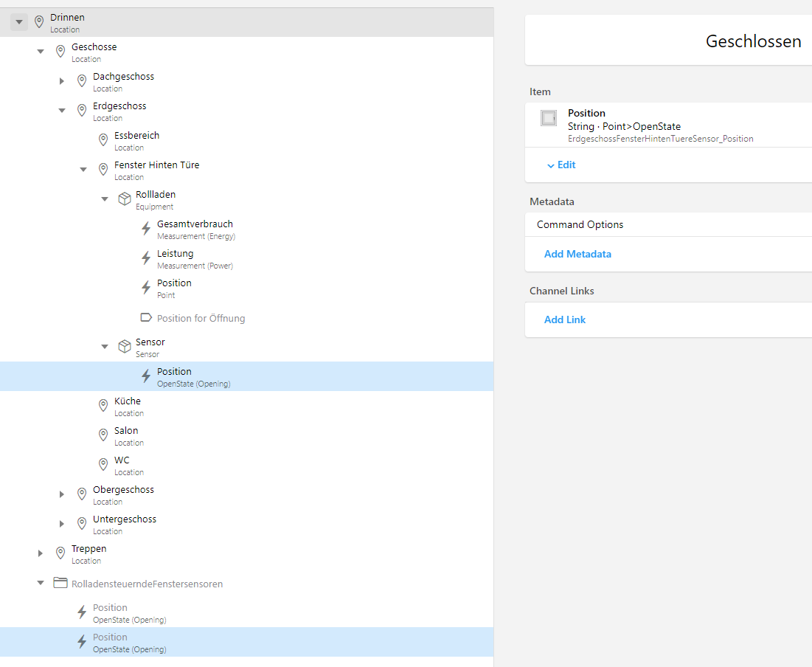812x667 pixels.
Task: Click the RollladensteuerndeFenstersensoren folder icon
Action: point(60,584)
